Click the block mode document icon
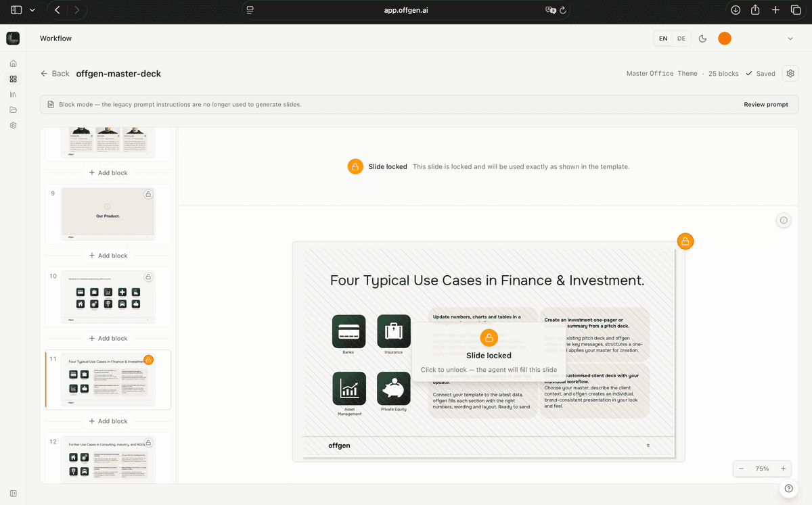The width and height of the screenshot is (812, 505). 51,105
